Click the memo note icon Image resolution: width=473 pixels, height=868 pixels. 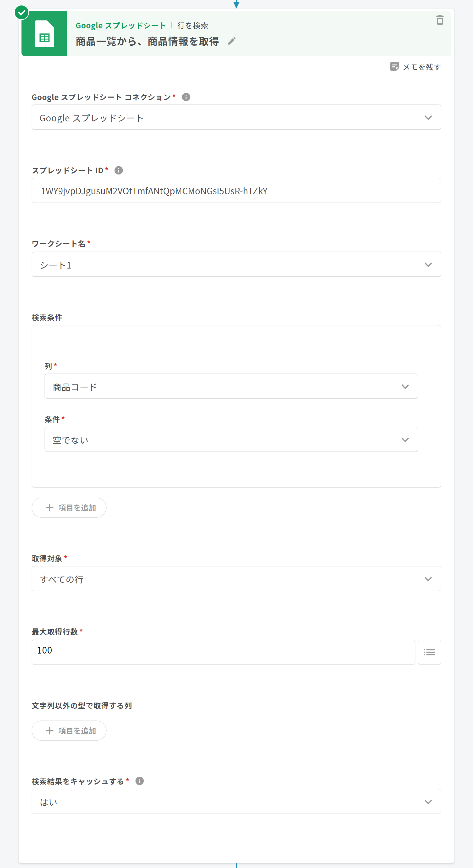pyautogui.click(x=394, y=66)
